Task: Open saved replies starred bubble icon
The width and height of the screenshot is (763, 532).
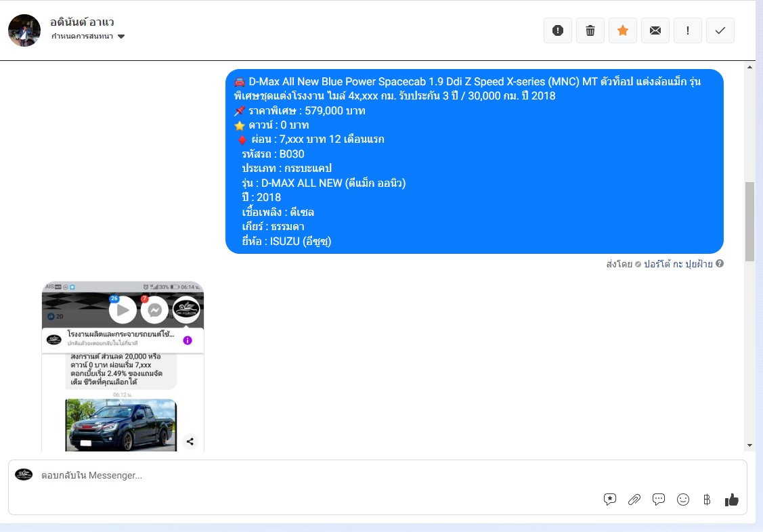Action: click(610, 500)
